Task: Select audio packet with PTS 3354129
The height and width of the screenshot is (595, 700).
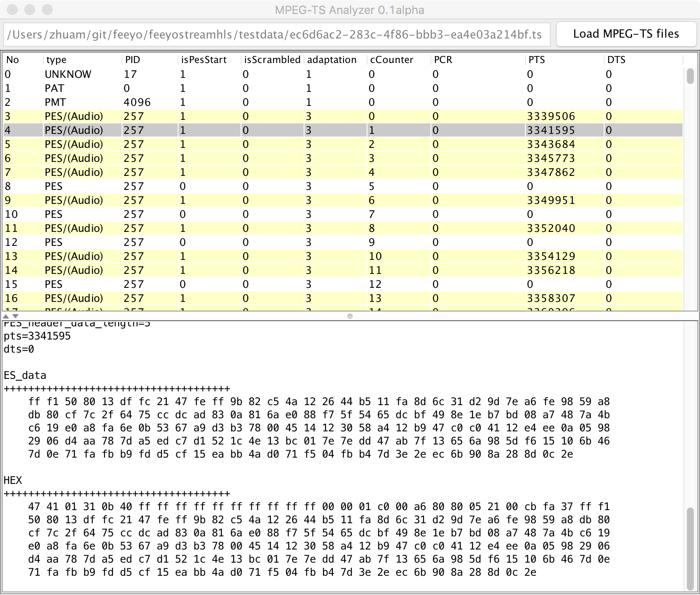Action: point(343,256)
